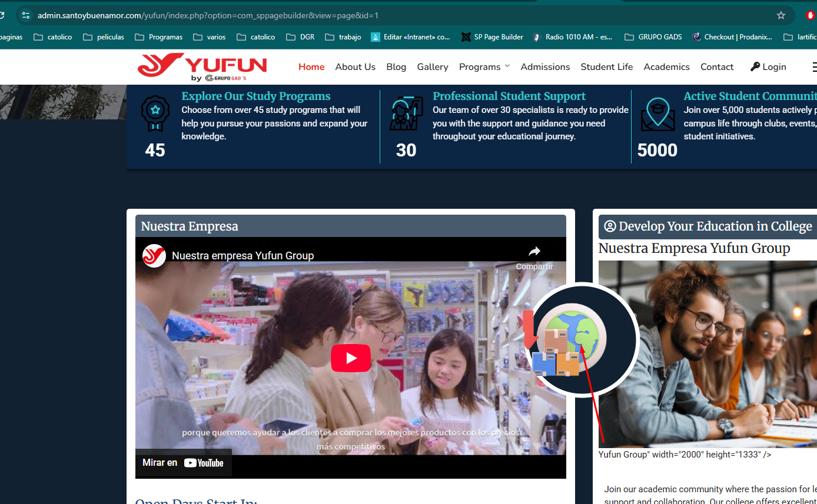
Task: Open the About Us page
Action: pos(355,67)
